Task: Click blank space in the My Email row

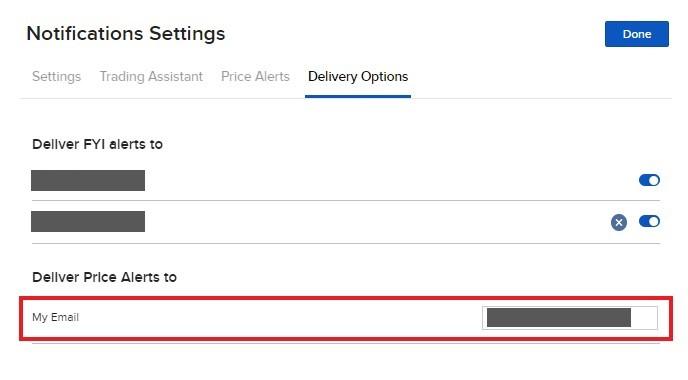Action: point(281,318)
